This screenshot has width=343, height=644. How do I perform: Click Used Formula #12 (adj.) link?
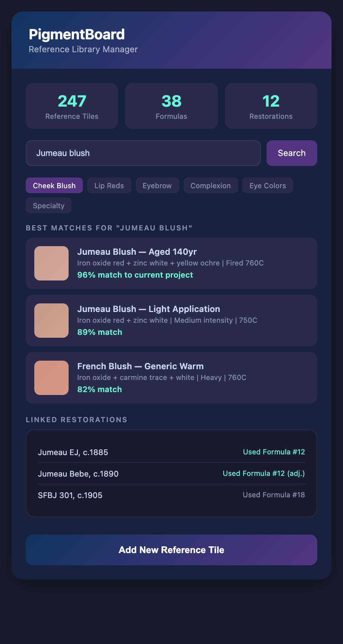[264, 473]
